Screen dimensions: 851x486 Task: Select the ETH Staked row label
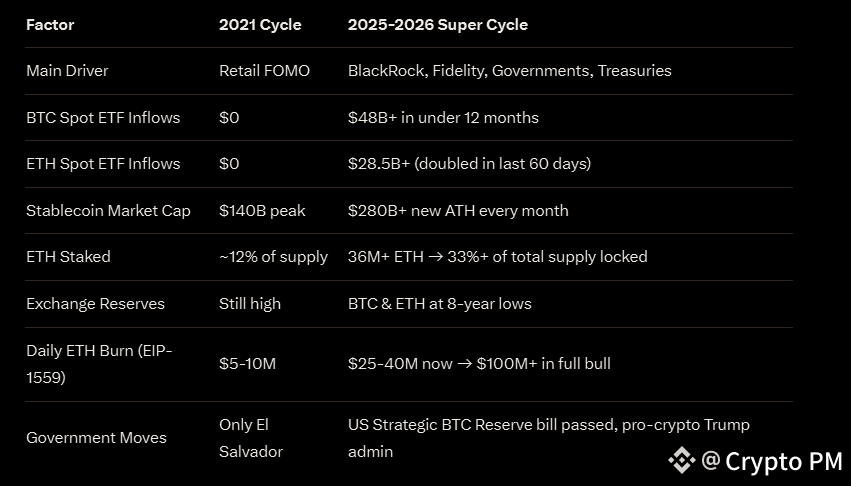pyautogui.click(x=68, y=257)
